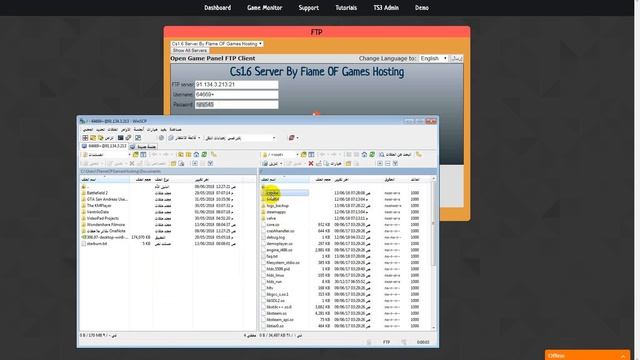Click the local path bar showing Documents folder
640x360 pixels.
[x=168, y=171]
